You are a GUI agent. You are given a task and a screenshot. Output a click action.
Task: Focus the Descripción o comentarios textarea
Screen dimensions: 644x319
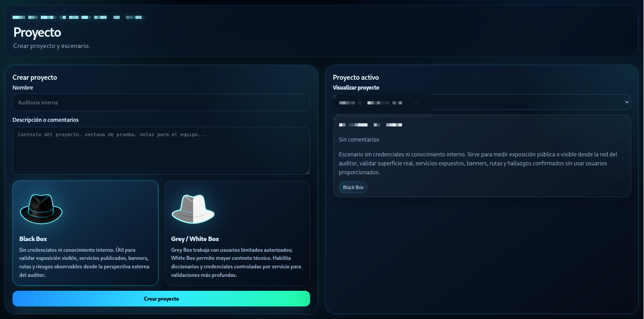point(161,151)
